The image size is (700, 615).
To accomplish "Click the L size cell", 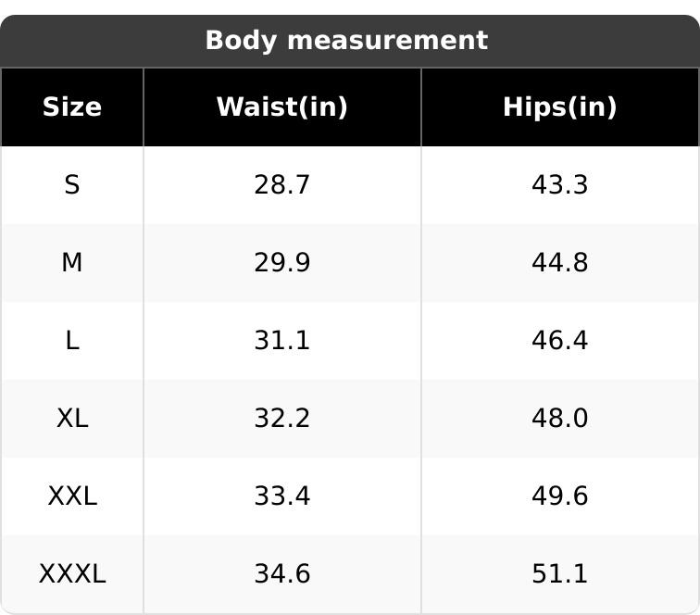I will coord(72,341).
